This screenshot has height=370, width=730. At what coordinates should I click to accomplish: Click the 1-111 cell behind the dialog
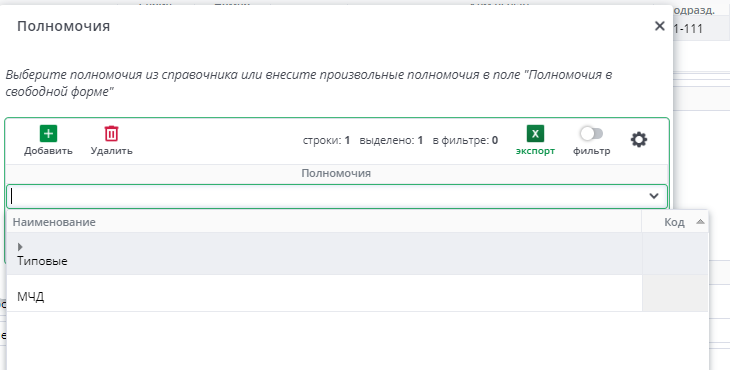[x=688, y=29]
